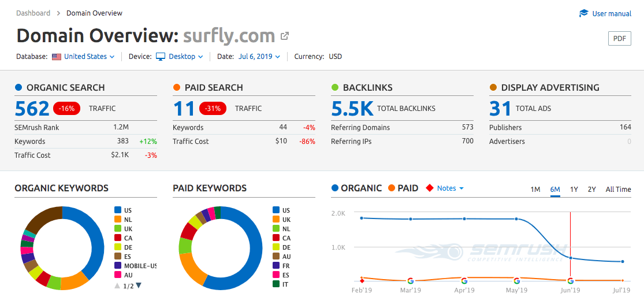Click the Google icon at Mar'19
The width and height of the screenshot is (644, 304).
click(410, 281)
